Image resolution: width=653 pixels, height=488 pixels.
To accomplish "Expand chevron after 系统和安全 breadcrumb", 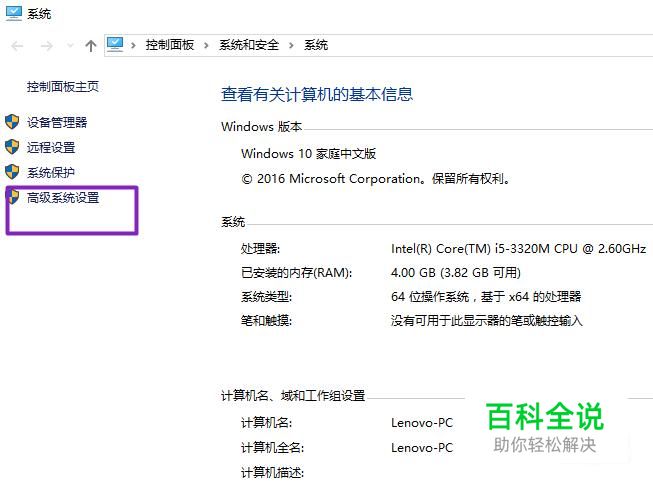I will click(x=291, y=45).
